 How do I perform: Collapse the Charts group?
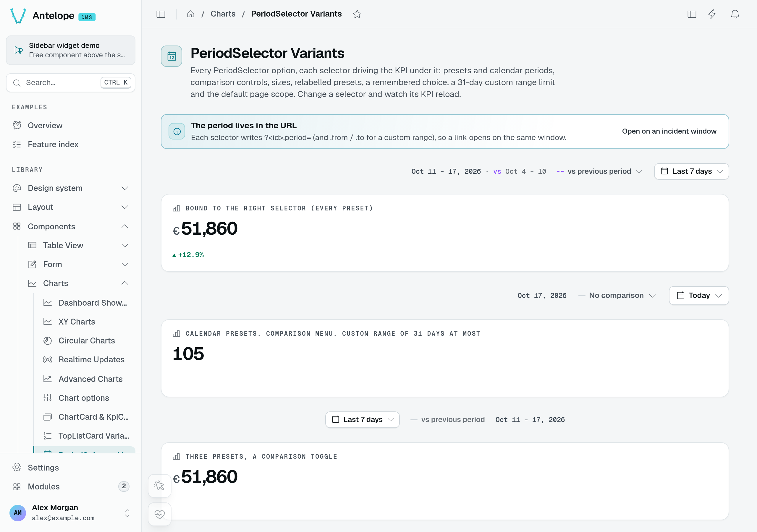coord(78,283)
